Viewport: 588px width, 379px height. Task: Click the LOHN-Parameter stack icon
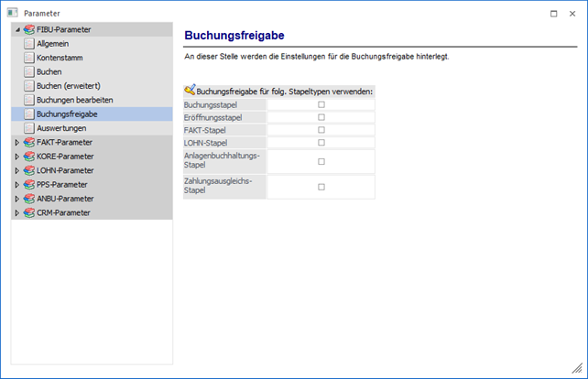(28, 170)
